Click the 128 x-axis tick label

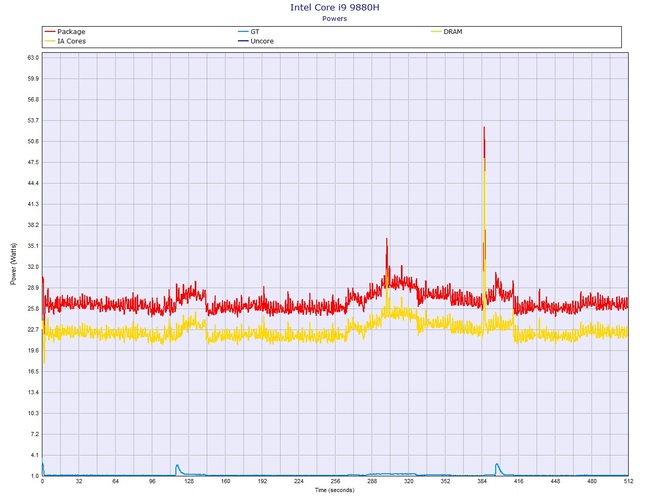coord(189,481)
